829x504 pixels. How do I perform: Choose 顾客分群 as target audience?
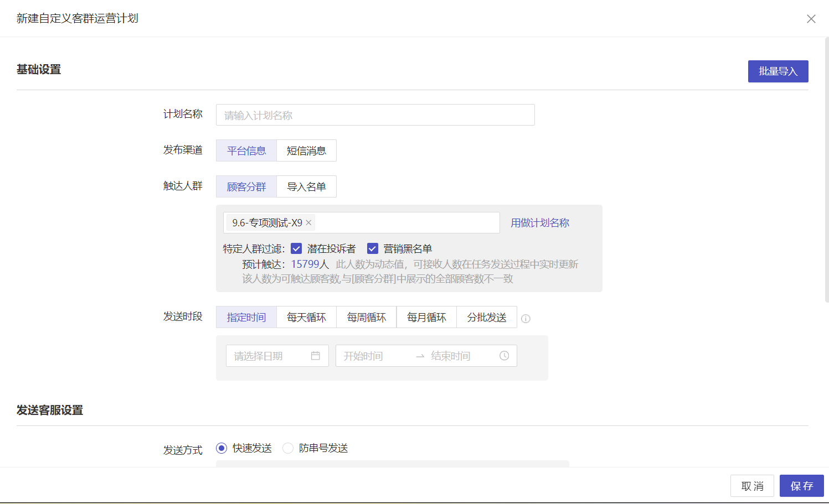click(246, 186)
